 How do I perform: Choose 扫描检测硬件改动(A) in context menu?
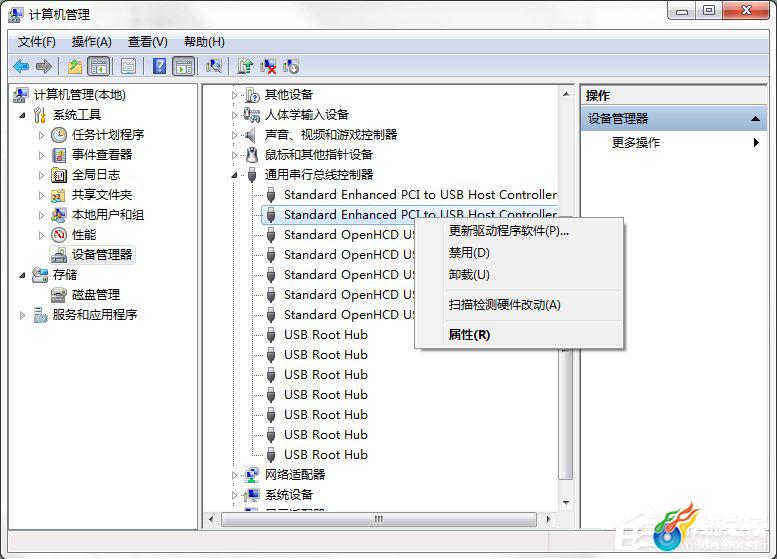click(x=519, y=305)
